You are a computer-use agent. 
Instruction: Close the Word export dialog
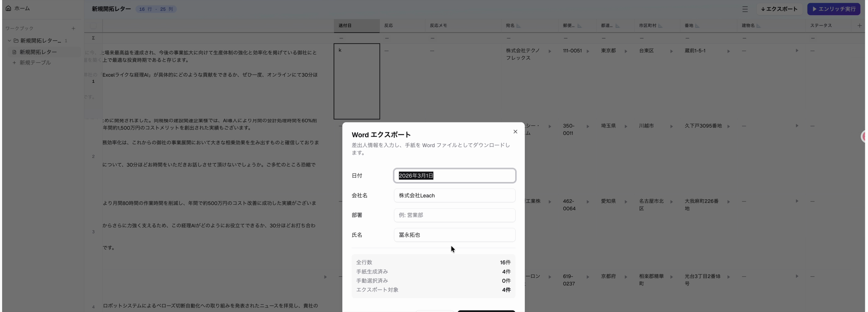click(x=515, y=132)
